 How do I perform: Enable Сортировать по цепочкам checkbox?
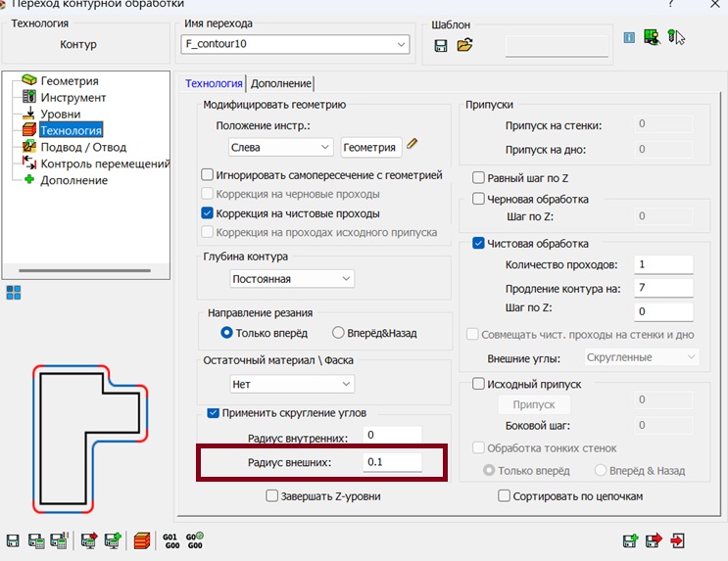[x=505, y=495]
